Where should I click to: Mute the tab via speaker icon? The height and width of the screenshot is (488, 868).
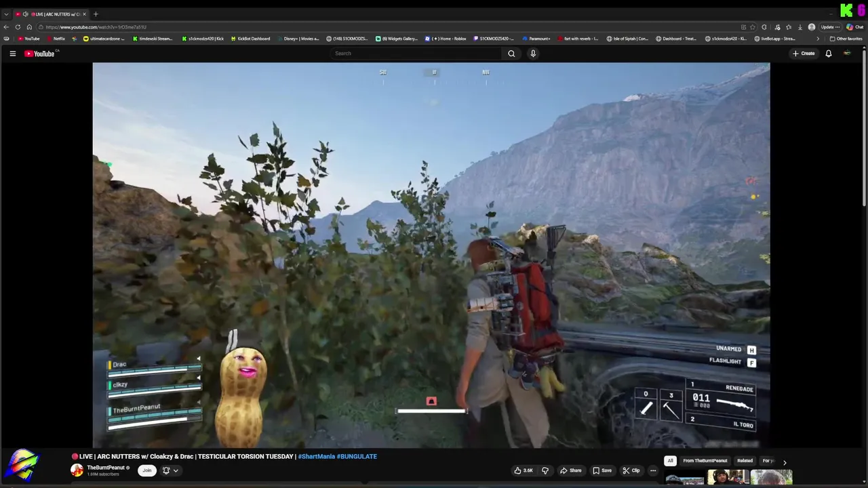point(25,14)
